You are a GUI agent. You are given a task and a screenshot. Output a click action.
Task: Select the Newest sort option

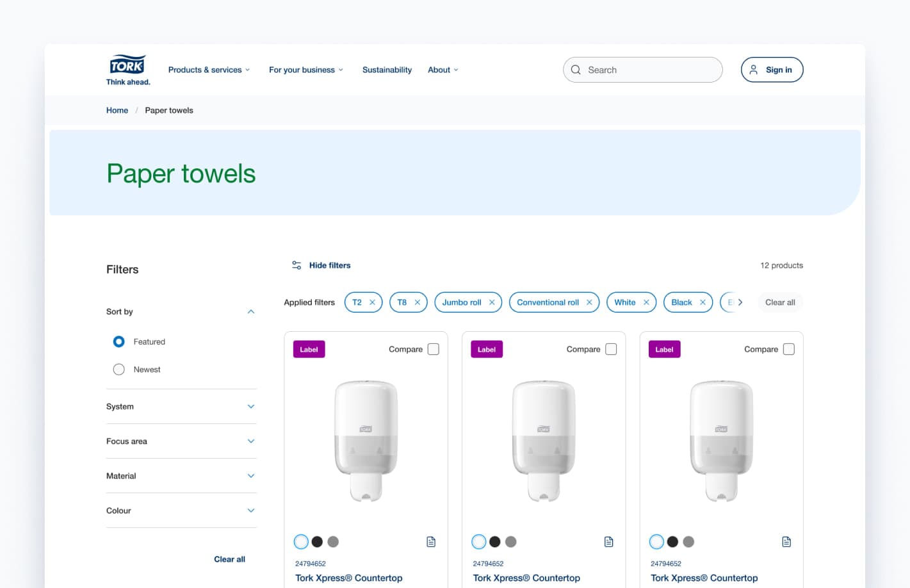119,370
